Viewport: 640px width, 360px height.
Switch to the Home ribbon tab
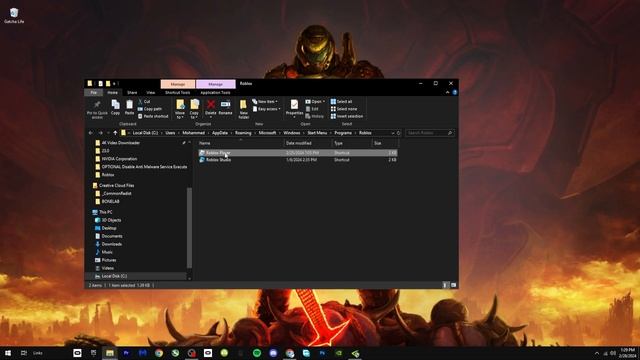pos(112,93)
